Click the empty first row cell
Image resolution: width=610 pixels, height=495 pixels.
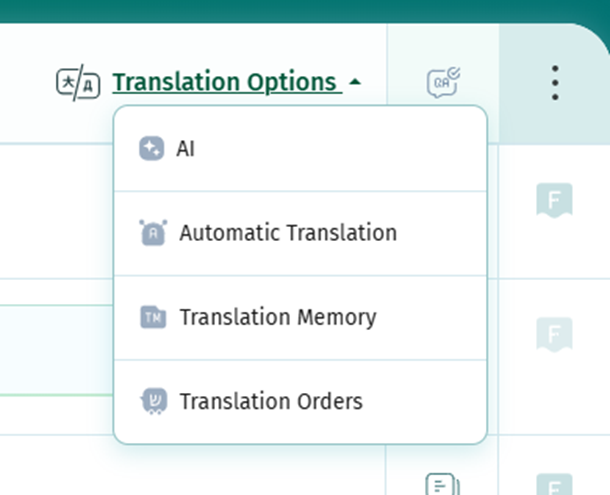pos(55,210)
